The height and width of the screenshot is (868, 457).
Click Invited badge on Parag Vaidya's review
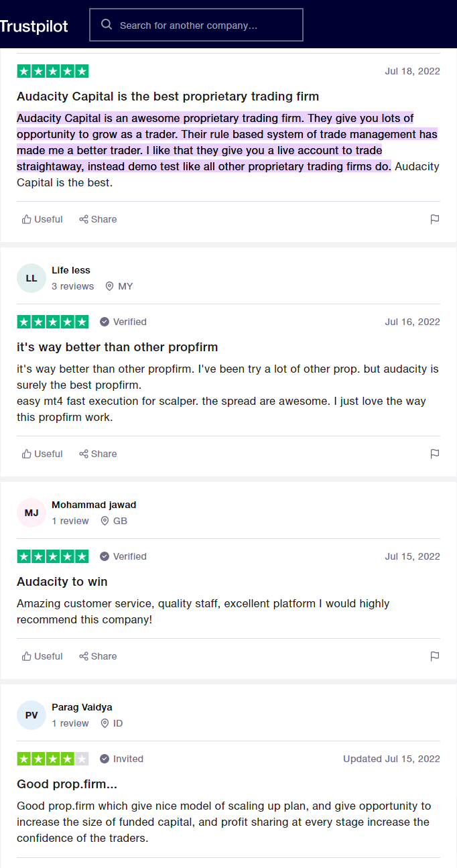pyautogui.click(x=121, y=759)
